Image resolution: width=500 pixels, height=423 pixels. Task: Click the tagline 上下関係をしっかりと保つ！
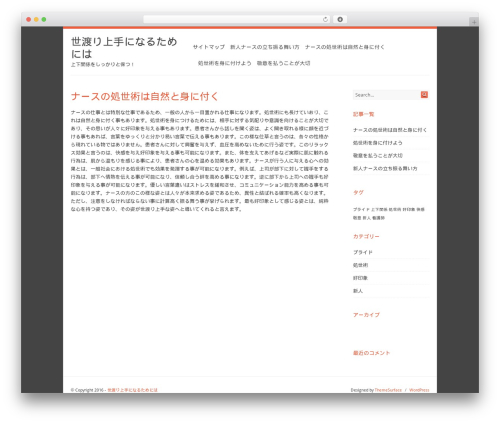tap(102, 65)
